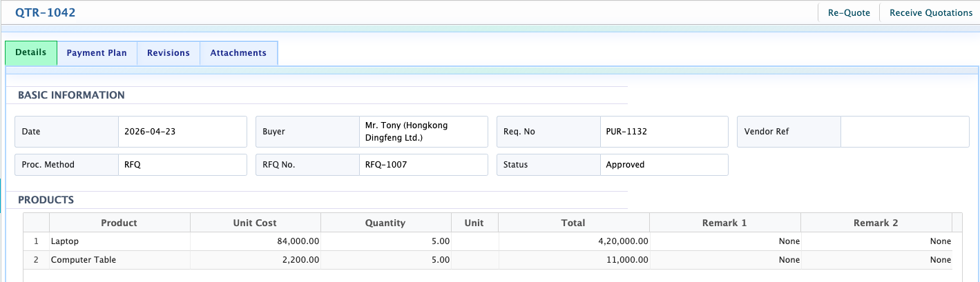This screenshot has width=980, height=282.
Task: Click the Remark 2 column header
Action: (x=876, y=223)
